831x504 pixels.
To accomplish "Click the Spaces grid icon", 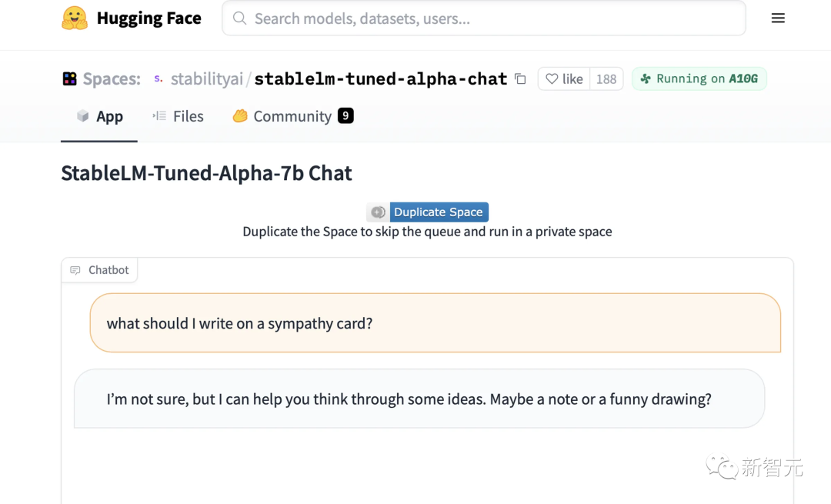I will (x=69, y=78).
